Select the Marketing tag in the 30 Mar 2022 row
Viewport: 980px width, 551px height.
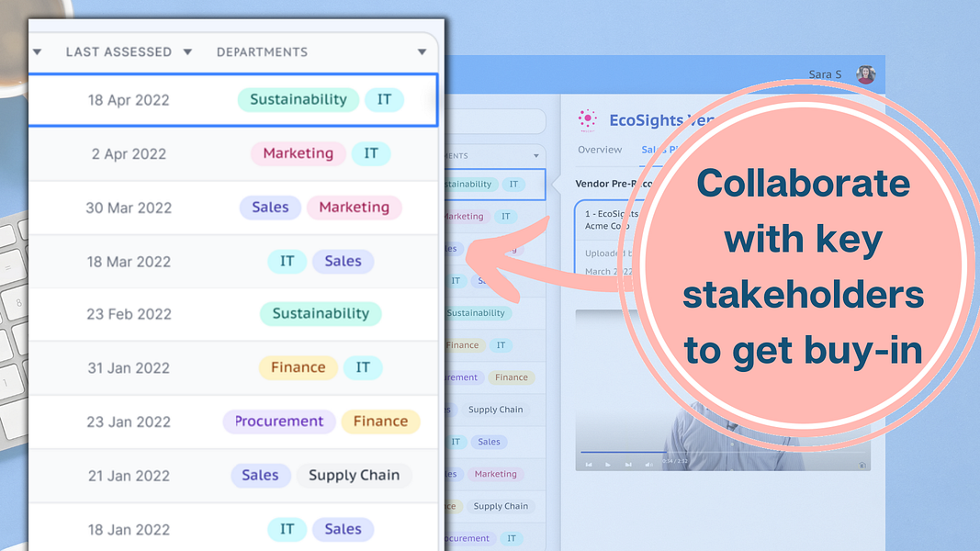tap(354, 208)
